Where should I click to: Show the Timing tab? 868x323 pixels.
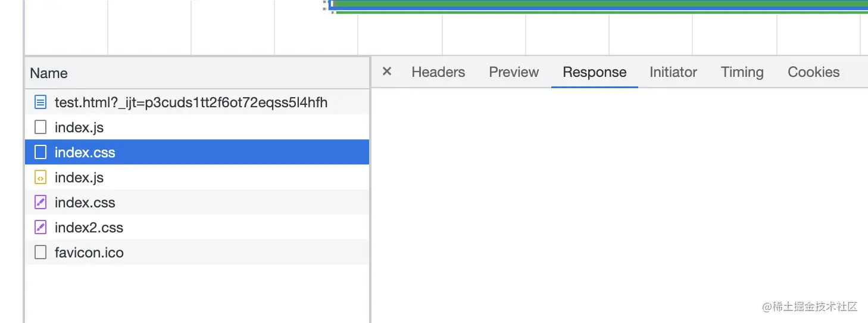point(742,72)
